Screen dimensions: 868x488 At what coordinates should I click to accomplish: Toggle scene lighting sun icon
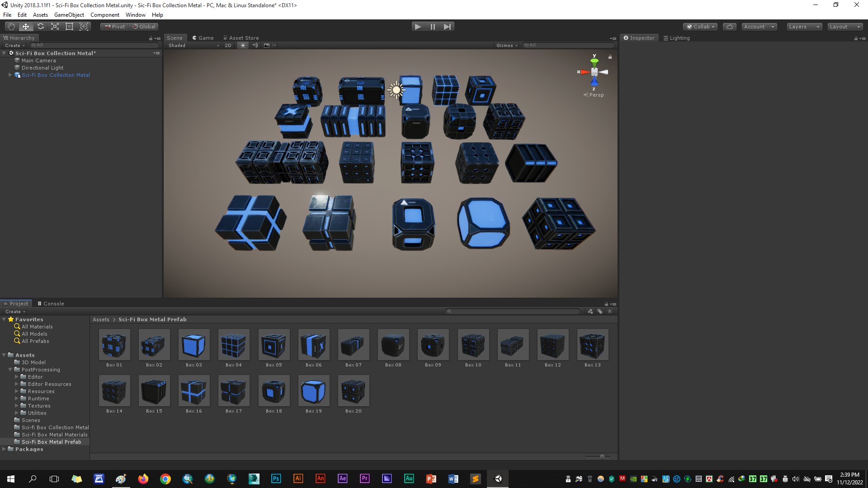243,45
